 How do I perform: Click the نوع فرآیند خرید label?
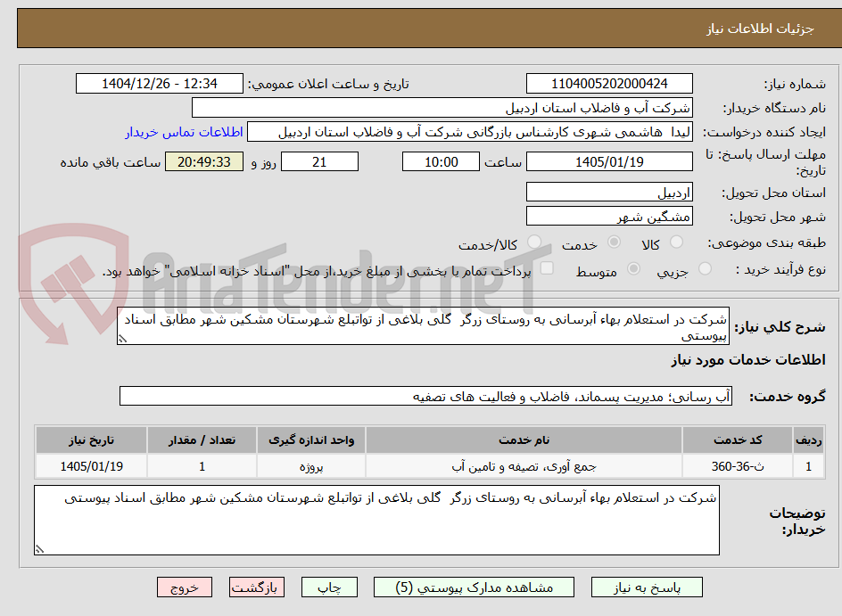tap(780, 269)
